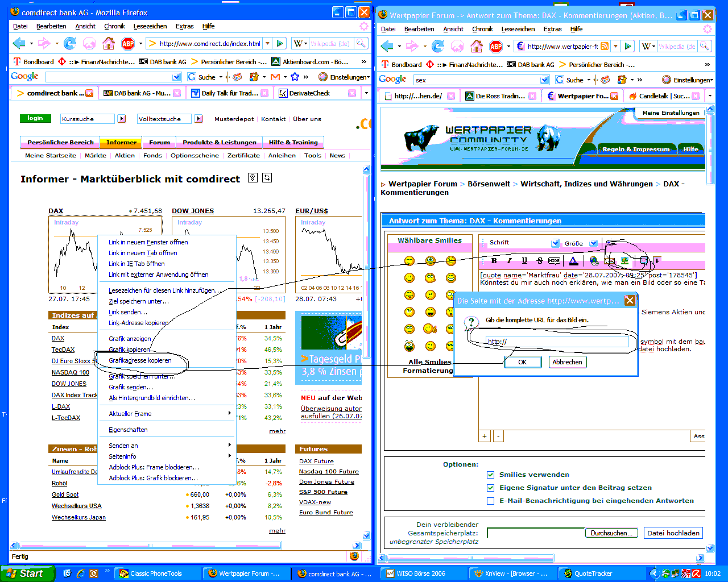Open Lesezeichen menu in comdirect window
This screenshot has height=582, width=728.
tap(150, 26)
